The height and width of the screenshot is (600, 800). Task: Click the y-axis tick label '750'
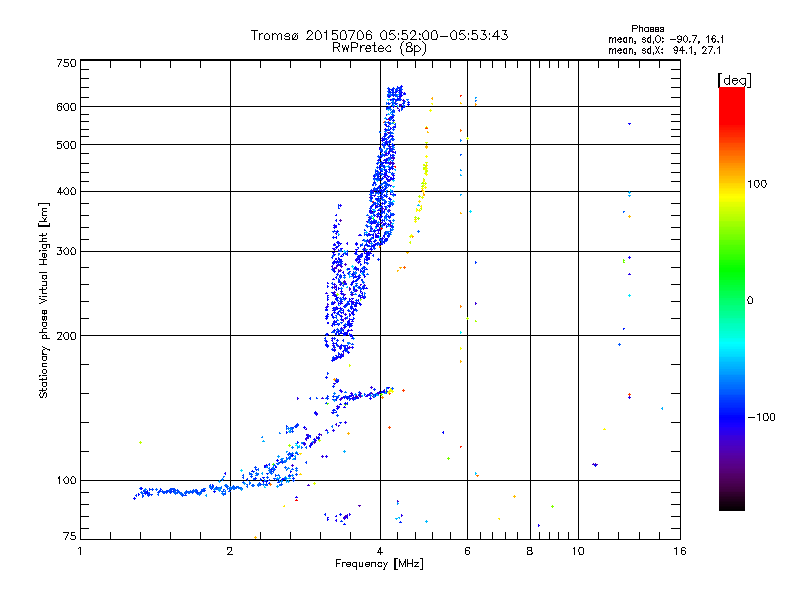(66, 63)
